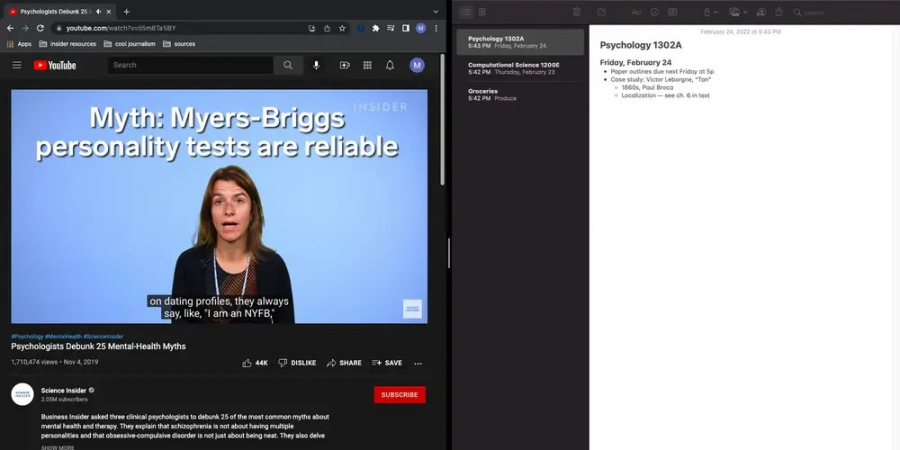This screenshot has width=900, height=450.
Task: Insert a table in Notes
Action: tap(673, 12)
